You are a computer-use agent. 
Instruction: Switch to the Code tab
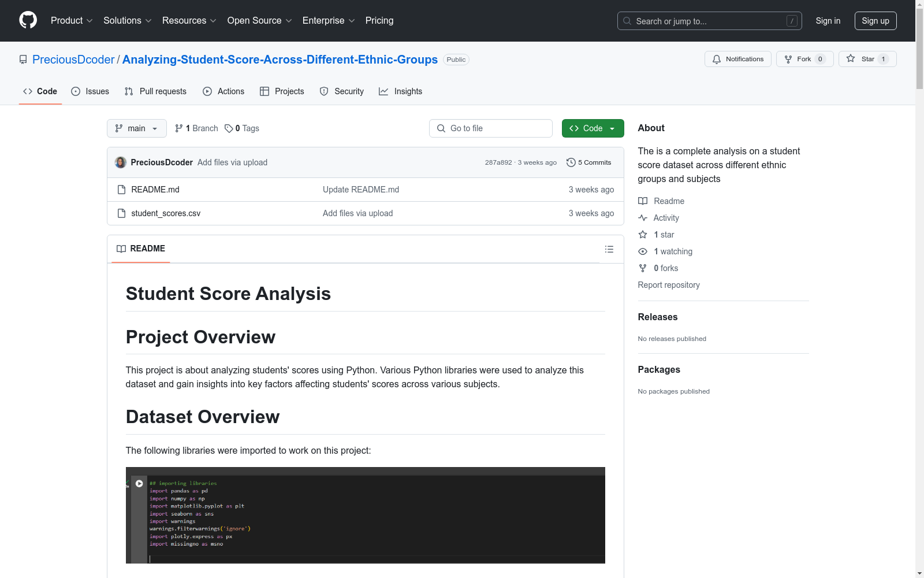40,91
